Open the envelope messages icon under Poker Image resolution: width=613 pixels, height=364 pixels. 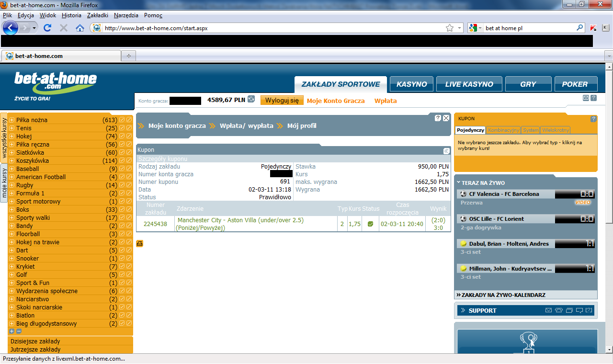click(586, 98)
